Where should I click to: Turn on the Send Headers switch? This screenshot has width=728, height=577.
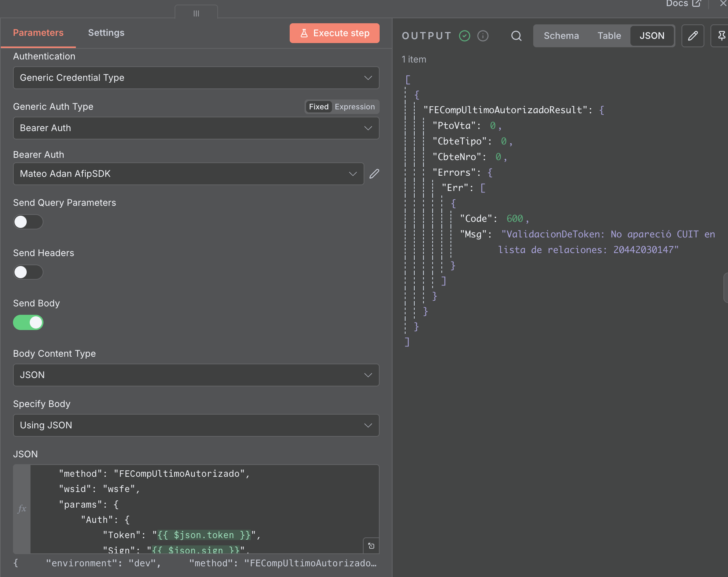tap(28, 272)
